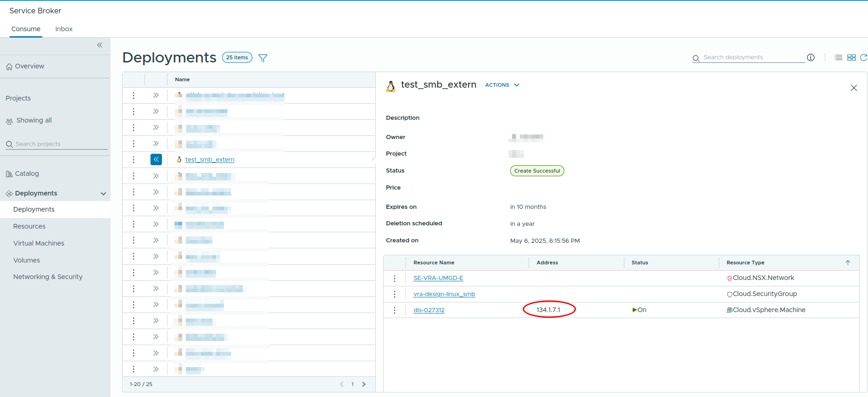868x397 pixels.
Task: Switch to list view layout icon
Action: [838, 57]
